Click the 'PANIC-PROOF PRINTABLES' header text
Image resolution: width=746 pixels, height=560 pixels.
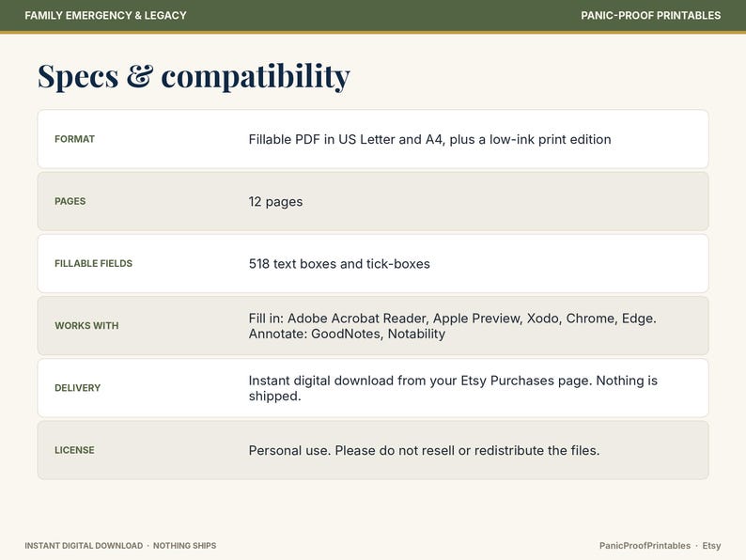click(650, 15)
